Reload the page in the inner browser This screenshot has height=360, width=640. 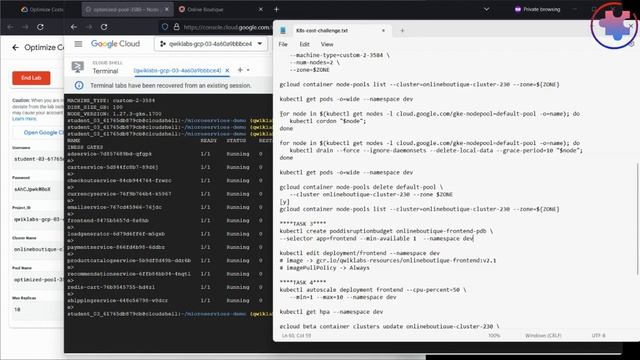coord(104,27)
